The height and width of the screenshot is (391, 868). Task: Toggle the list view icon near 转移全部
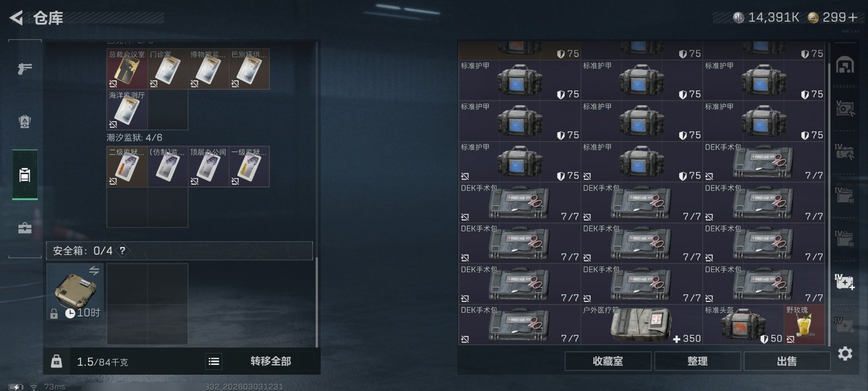pyautogui.click(x=214, y=361)
